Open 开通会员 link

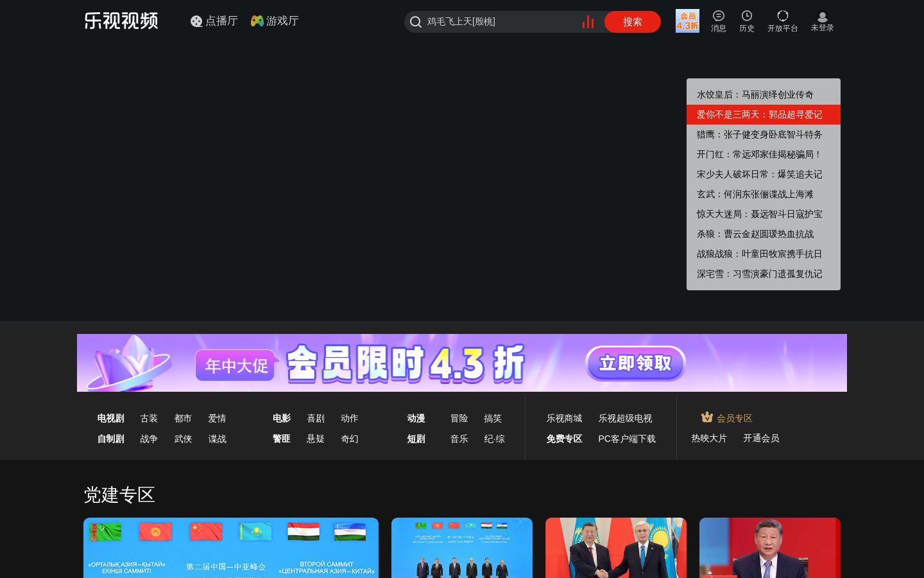tap(761, 438)
